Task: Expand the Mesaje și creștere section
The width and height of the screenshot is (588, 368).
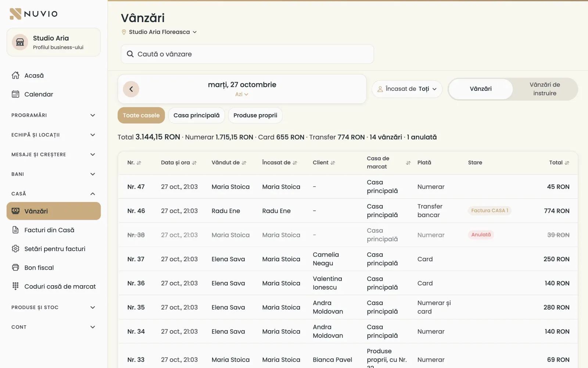Action: point(54,155)
